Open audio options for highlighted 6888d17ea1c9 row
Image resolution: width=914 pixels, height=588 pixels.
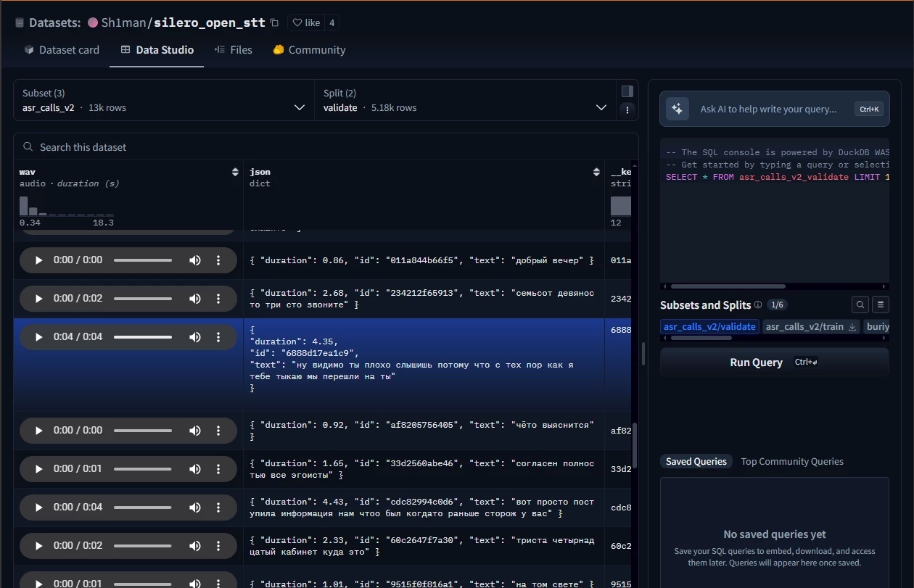pyautogui.click(x=218, y=337)
